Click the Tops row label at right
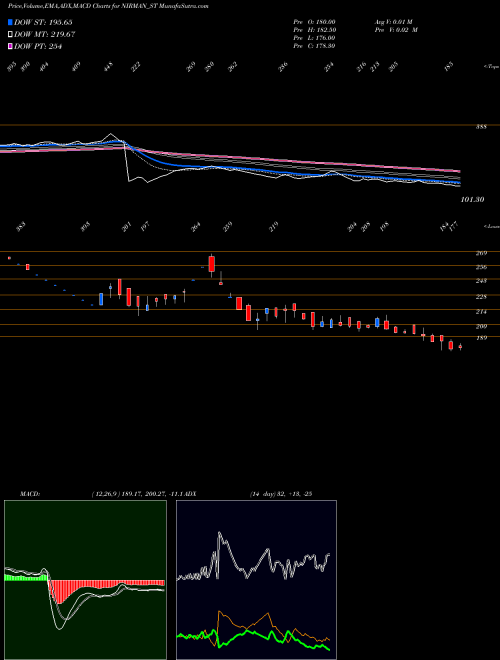The height and width of the screenshot is (660, 500). click(x=491, y=67)
